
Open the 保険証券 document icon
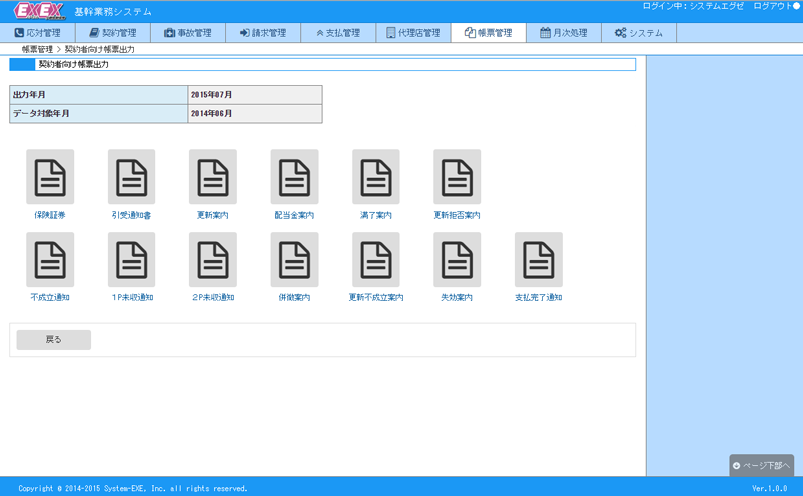tap(50, 178)
